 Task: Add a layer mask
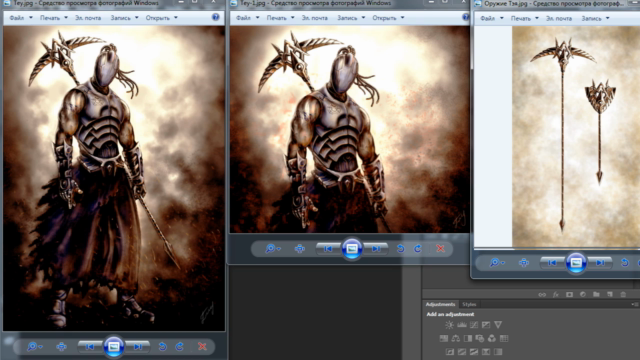point(569,294)
